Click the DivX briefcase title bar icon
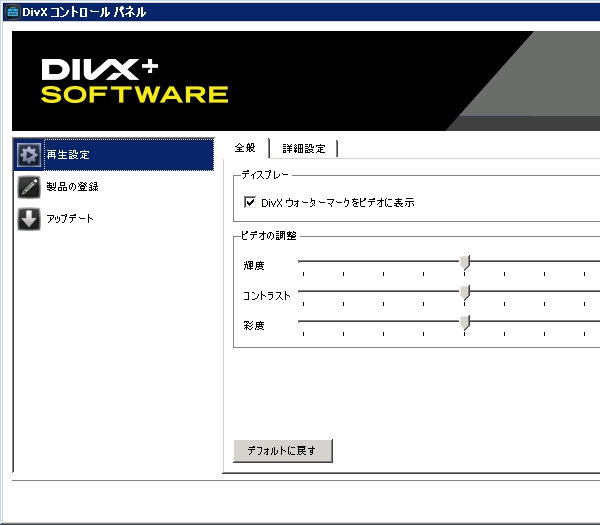Screen dimensions: 600x525 pyautogui.click(x=13, y=12)
